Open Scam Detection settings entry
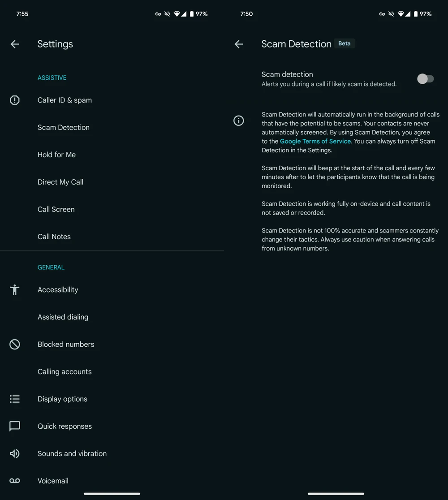This screenshot has width=448, height=500. [64, 128]
